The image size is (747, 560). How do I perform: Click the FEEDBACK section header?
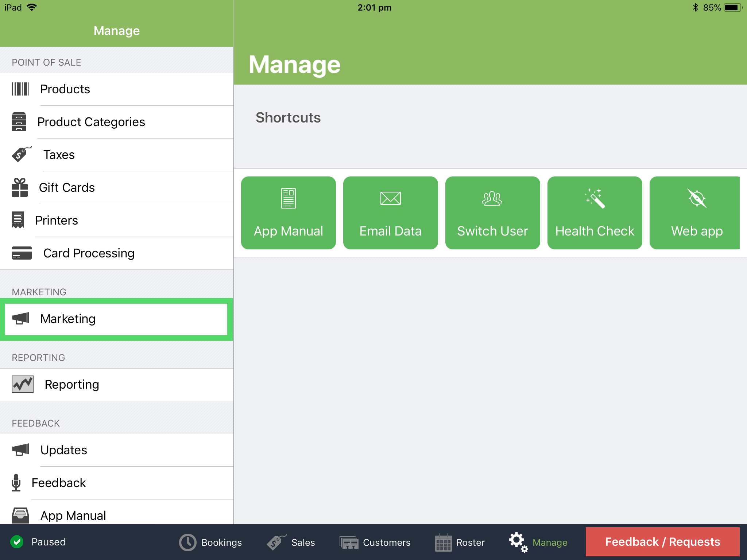point(36,423)
